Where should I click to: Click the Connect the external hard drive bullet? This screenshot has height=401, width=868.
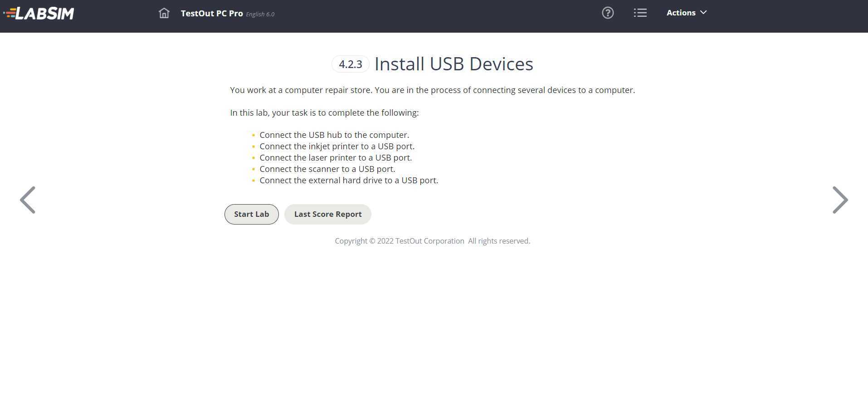(349, 180)
